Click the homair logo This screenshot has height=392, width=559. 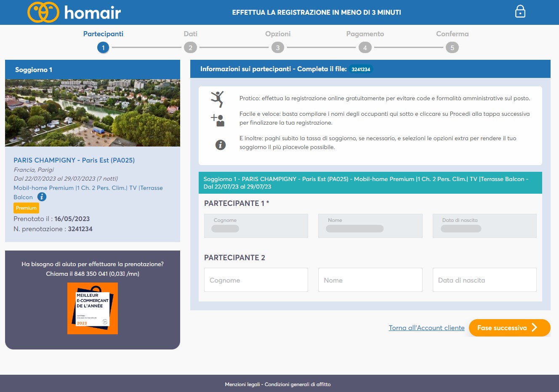tap(74, 12)
